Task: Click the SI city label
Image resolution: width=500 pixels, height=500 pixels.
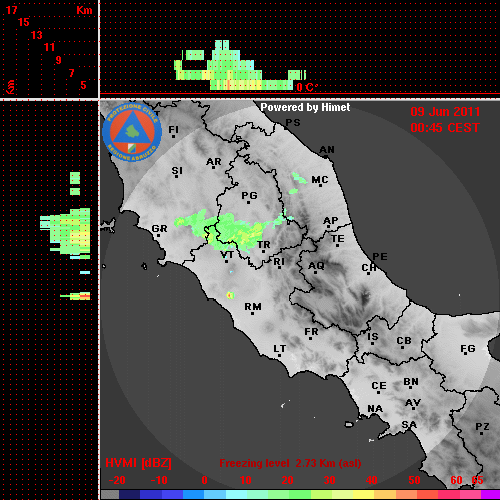Action: click(x=177, y=171)
